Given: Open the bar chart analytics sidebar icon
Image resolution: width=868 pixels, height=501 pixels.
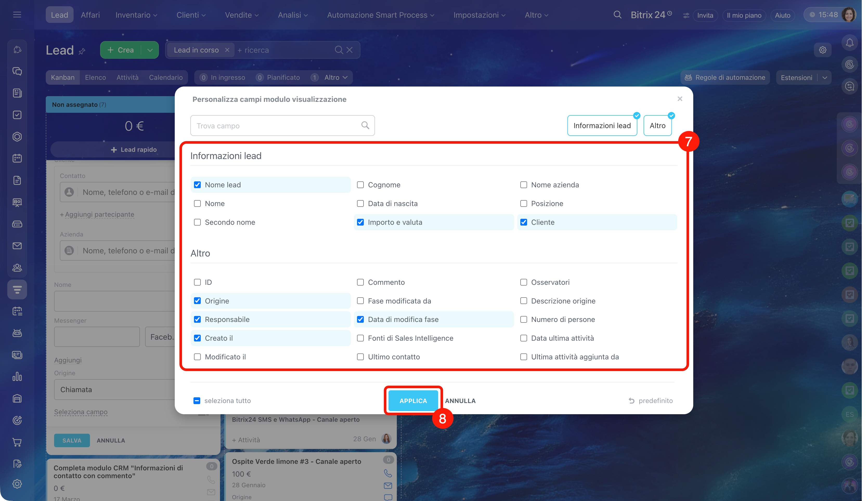Looking at the screenshot, I should tap(17, 377).
